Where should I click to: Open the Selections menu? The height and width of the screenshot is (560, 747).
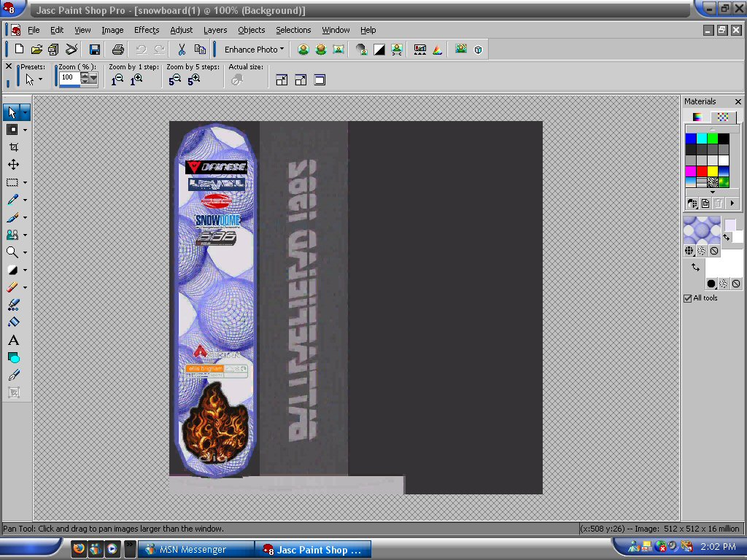[x=293, y=30]
